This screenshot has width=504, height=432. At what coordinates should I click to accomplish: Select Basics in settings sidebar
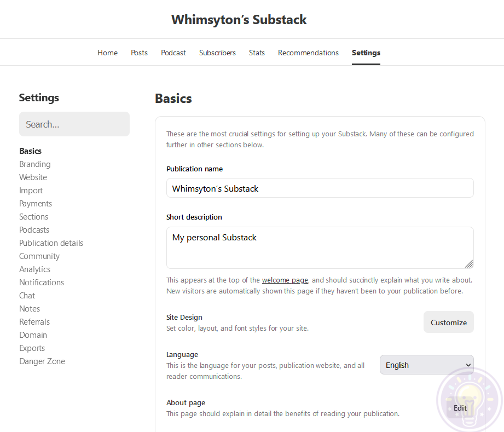pos(31,151)
